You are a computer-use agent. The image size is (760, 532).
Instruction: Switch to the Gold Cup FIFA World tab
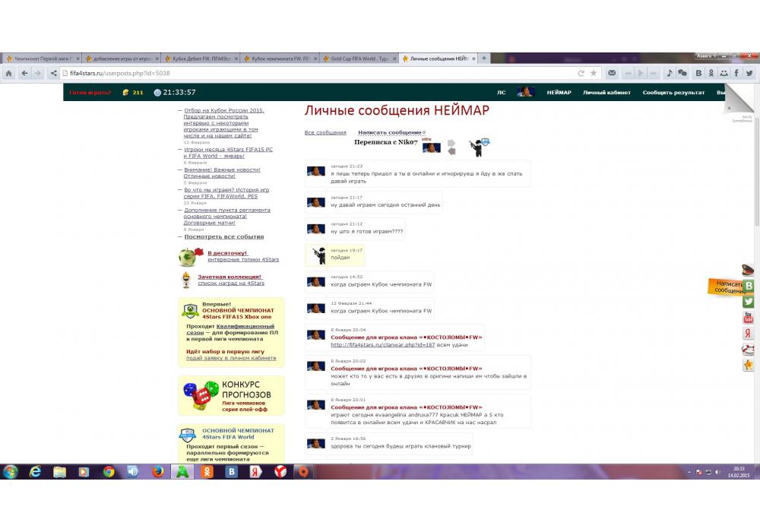[x=360, y=59]
